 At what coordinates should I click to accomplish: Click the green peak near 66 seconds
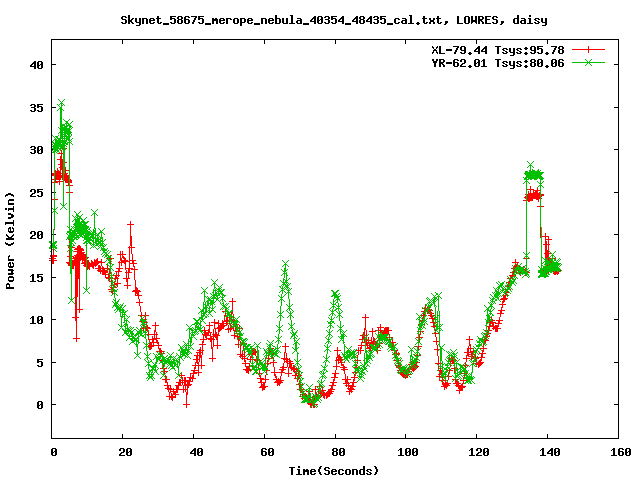[285, 264]
